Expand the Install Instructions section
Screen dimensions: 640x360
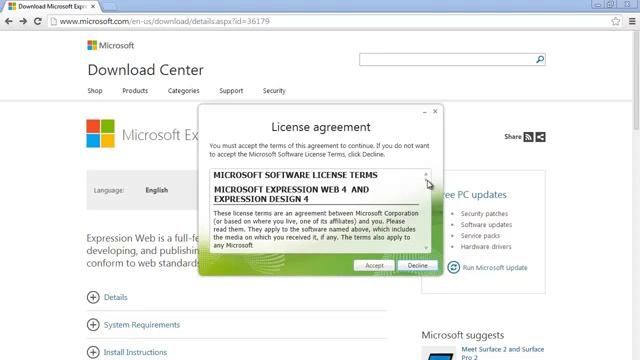click(x=93, y=352)
